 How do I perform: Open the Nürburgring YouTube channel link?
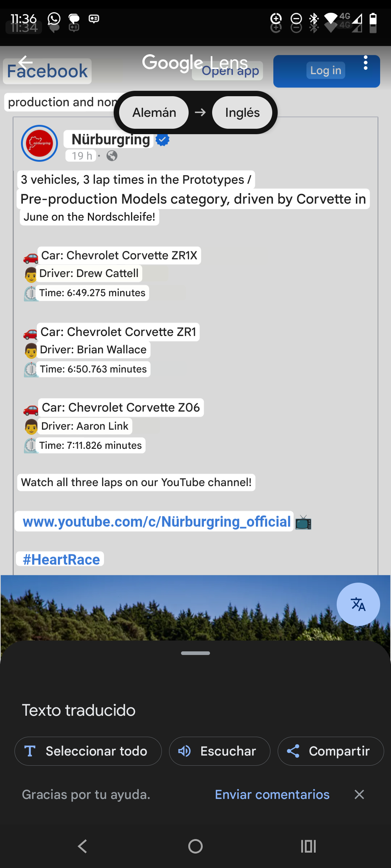tap(157, 522)
